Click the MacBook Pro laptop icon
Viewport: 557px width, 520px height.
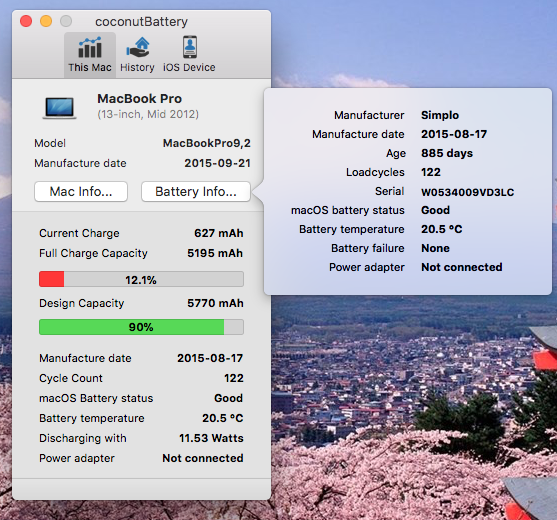point(59,108)
